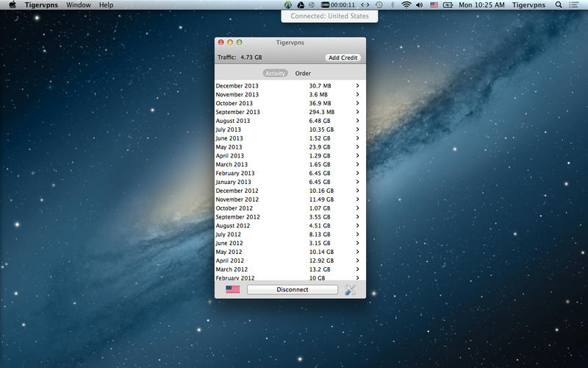Select the April 2012 row
The height and width of the screenshot is (368, 588).
click(290, 261)
